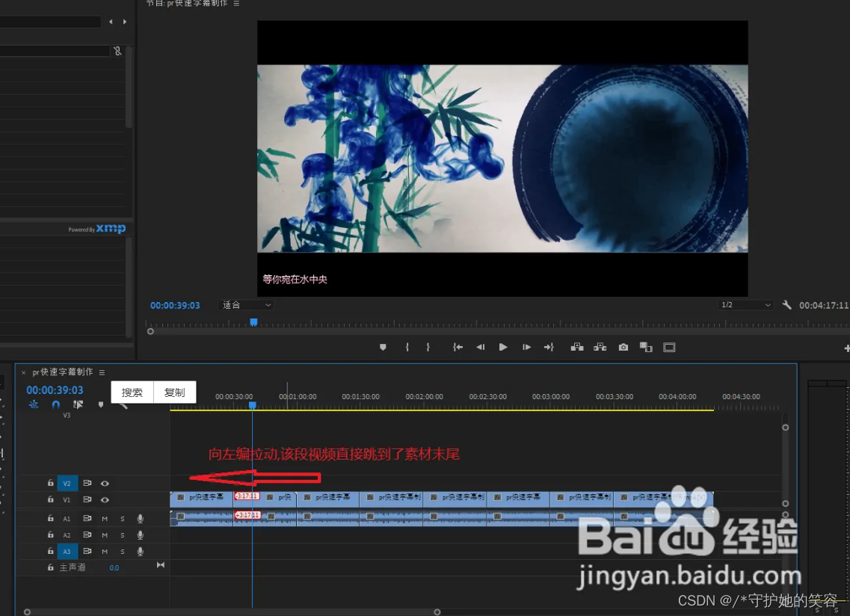The image size is (850, 616).
Task: Go to In point button
Action: [x=458, y=347]
